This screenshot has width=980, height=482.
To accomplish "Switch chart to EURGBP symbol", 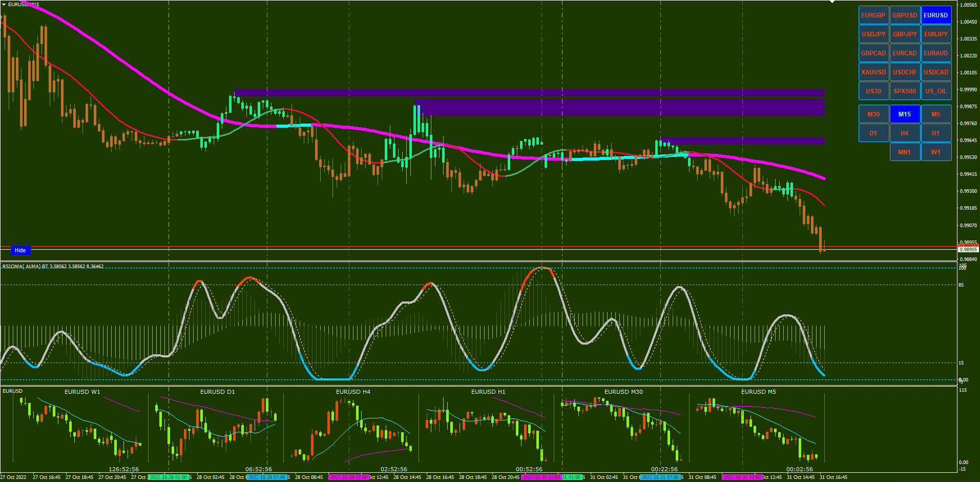I will (873, 15).
